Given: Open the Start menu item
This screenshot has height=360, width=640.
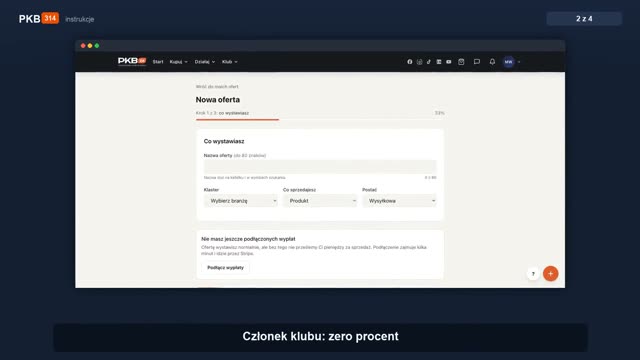Looking at the screenshot, I should (158, 62).
